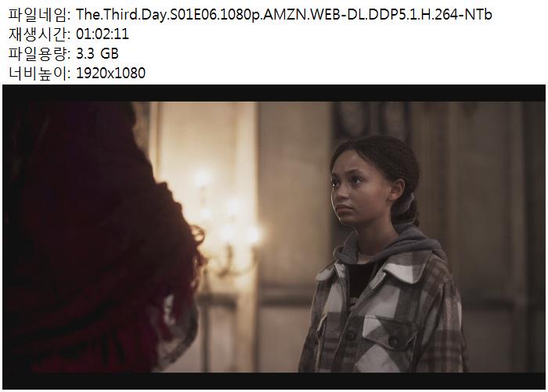Select the 파일네임 label
548x392 pixels.
point(38,15)
